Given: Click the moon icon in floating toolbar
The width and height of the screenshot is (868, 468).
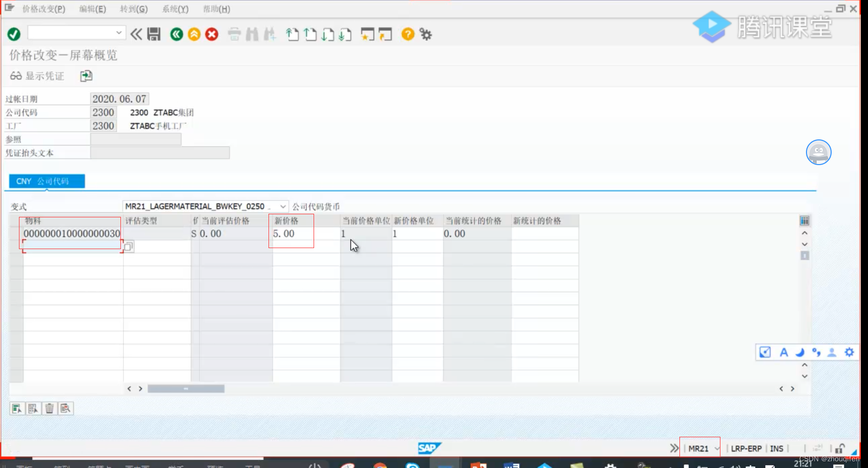Looking at the screenshot, I should pyautogui.click(x=800, y=352).
